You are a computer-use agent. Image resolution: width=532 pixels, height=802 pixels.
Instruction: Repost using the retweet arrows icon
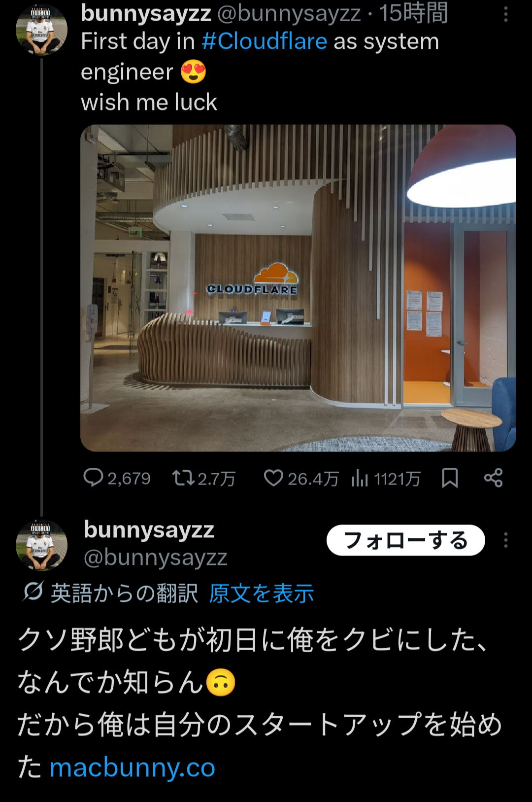pos(183,478)
